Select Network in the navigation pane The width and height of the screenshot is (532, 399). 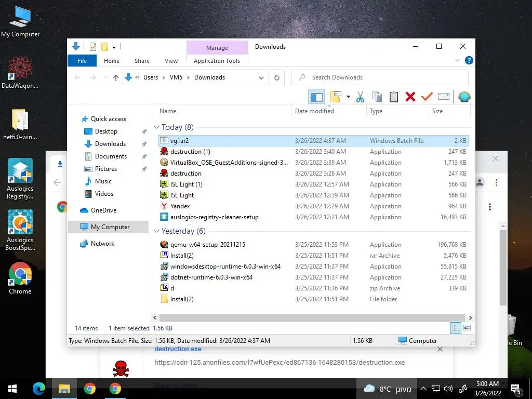[x=102, y=244]
